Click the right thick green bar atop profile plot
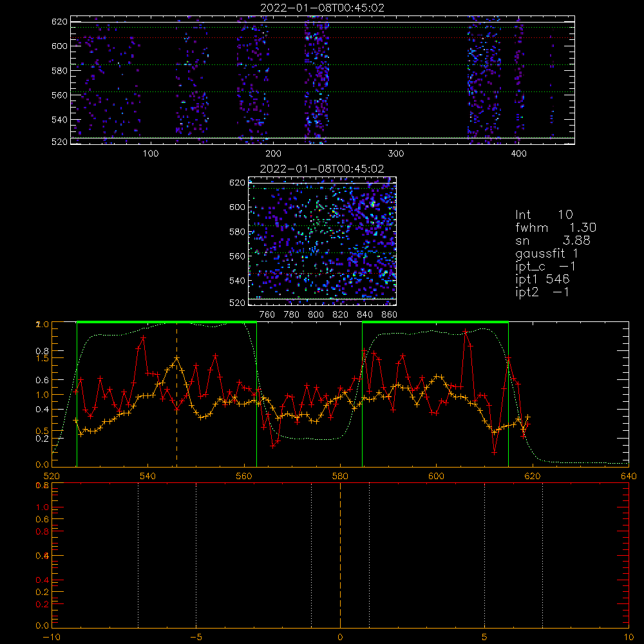Image resolution: width=644 pixels, height=644 pixels. 435,322
